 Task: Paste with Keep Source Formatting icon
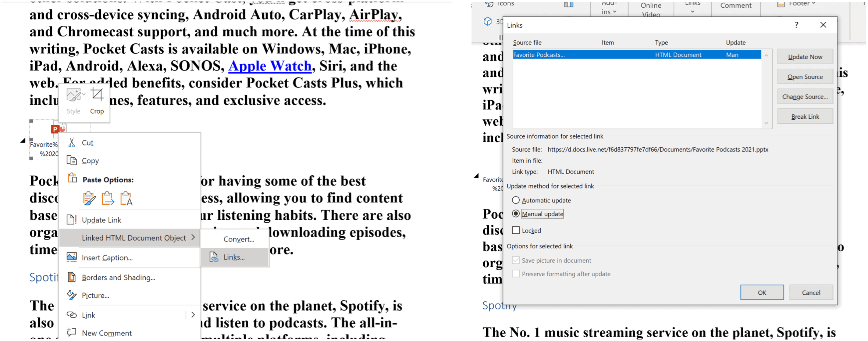tap(89, 198)
